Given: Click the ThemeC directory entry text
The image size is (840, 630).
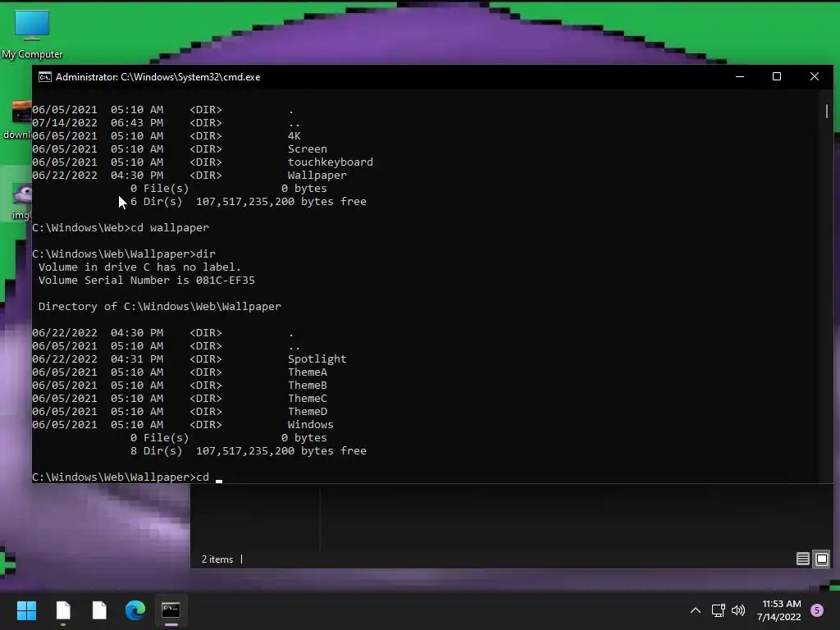Looking at the screenshot, I should 308,399.
